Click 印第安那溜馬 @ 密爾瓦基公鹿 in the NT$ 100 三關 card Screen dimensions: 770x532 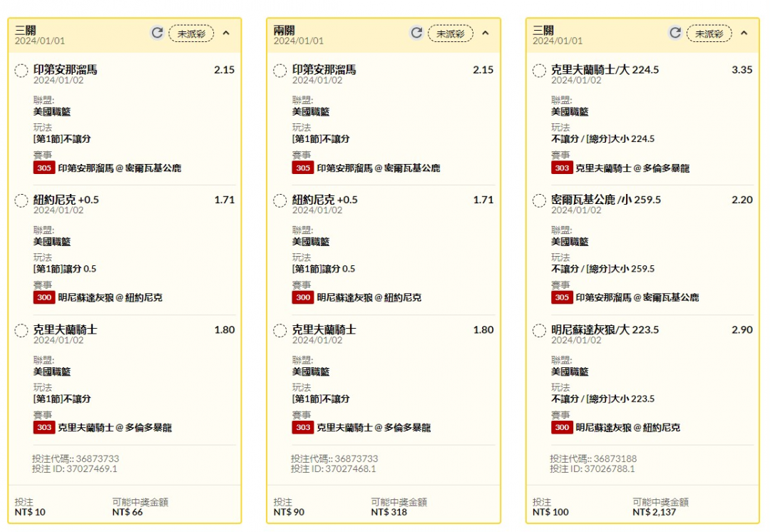click(637, 297)
